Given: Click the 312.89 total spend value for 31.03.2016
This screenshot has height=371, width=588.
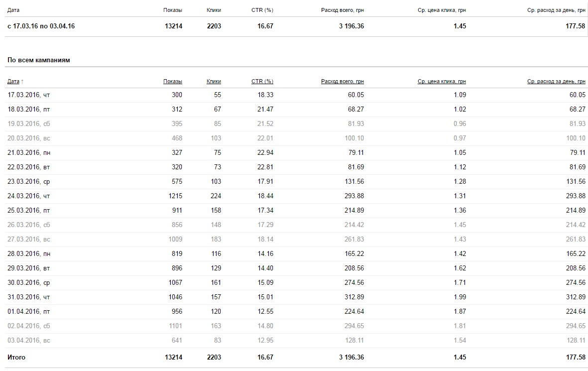Looking at the screenshot, I should pyautogui.click(x=353, y=297).
